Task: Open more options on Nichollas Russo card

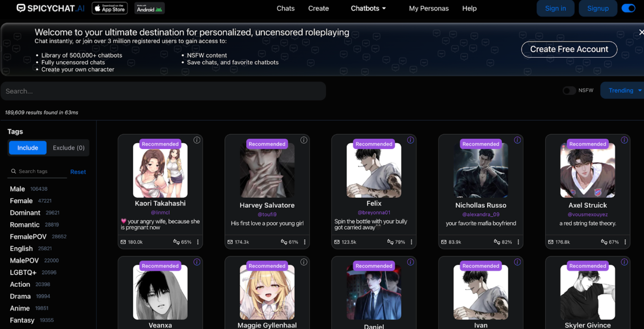Action: coord(518,242)
